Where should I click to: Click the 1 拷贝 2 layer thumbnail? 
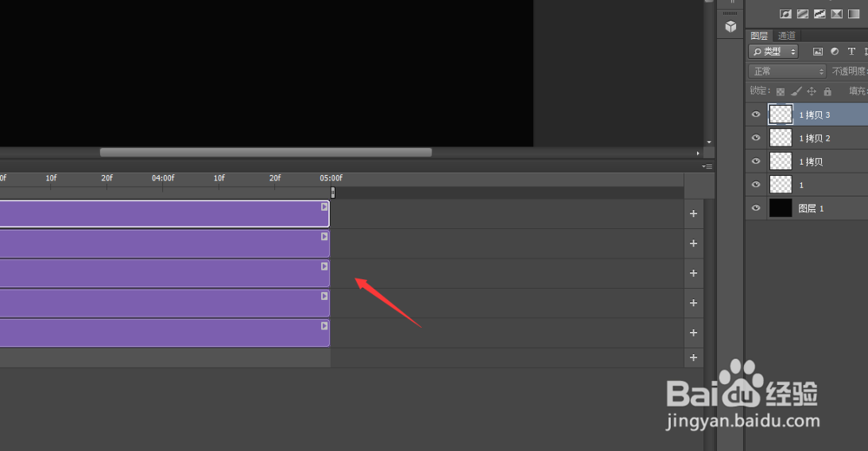780,138
